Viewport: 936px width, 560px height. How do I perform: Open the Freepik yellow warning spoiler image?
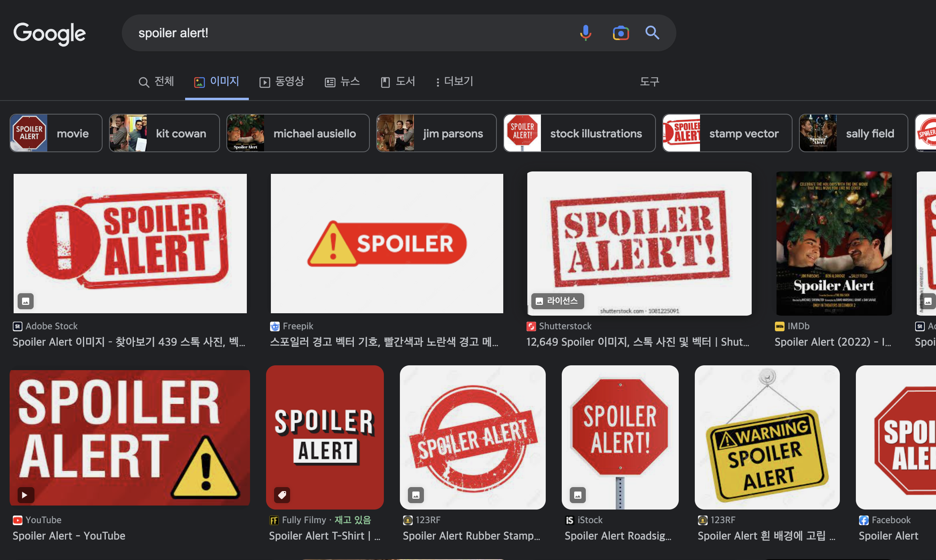pyautogui.click(x=387, y=244)
